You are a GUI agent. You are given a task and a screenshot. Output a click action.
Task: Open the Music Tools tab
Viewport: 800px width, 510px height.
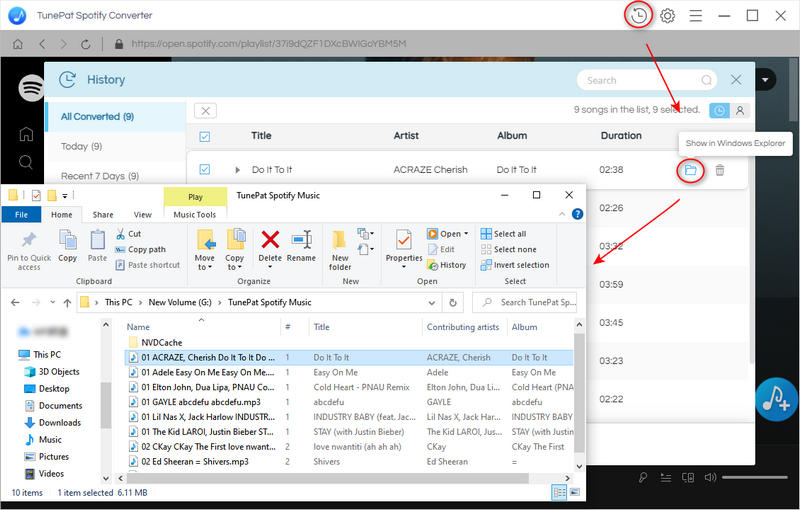[x=195, y=215]
